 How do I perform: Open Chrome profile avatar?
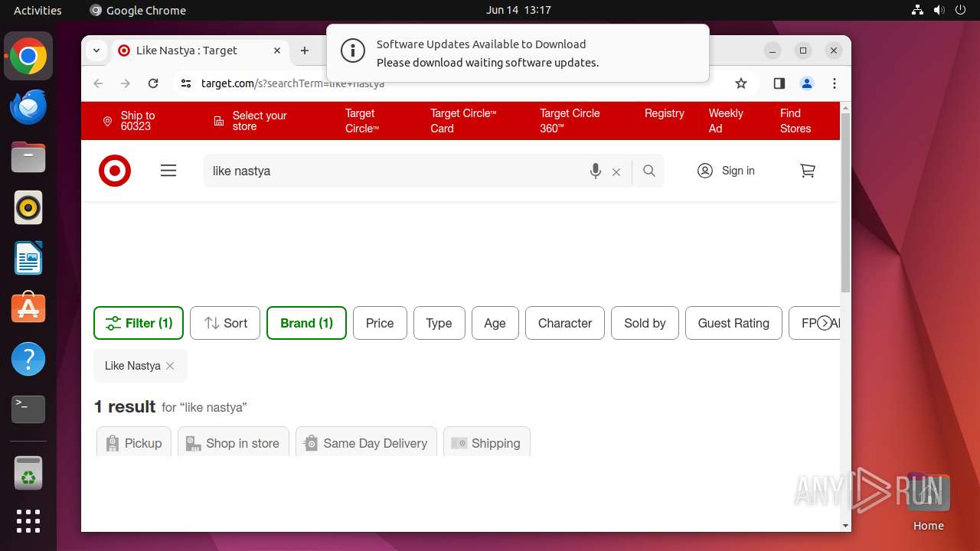click(x=807, y=83)
